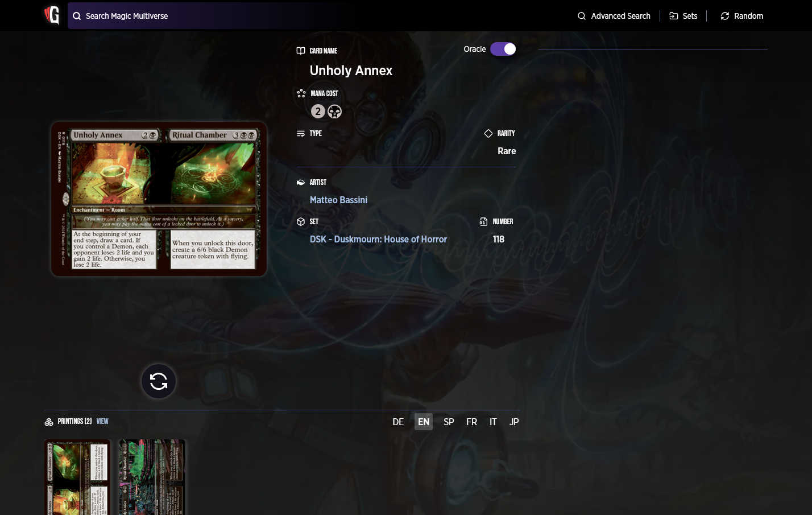
Task: Switch to the FR language tab
Action: (471, 422)
